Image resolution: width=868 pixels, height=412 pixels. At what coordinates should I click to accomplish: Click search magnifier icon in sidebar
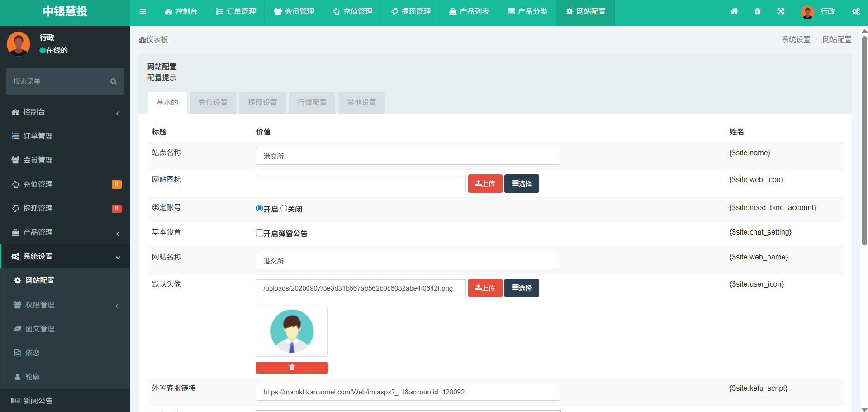114,81
